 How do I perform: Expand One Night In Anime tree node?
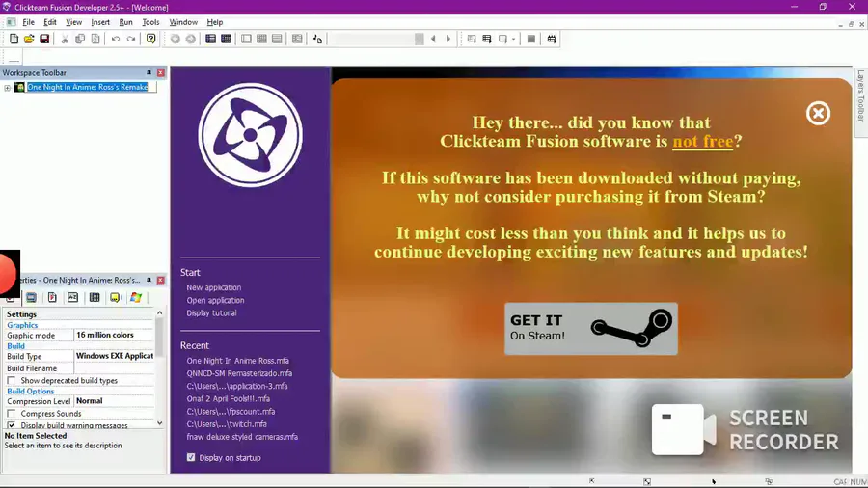coord(7,88)
